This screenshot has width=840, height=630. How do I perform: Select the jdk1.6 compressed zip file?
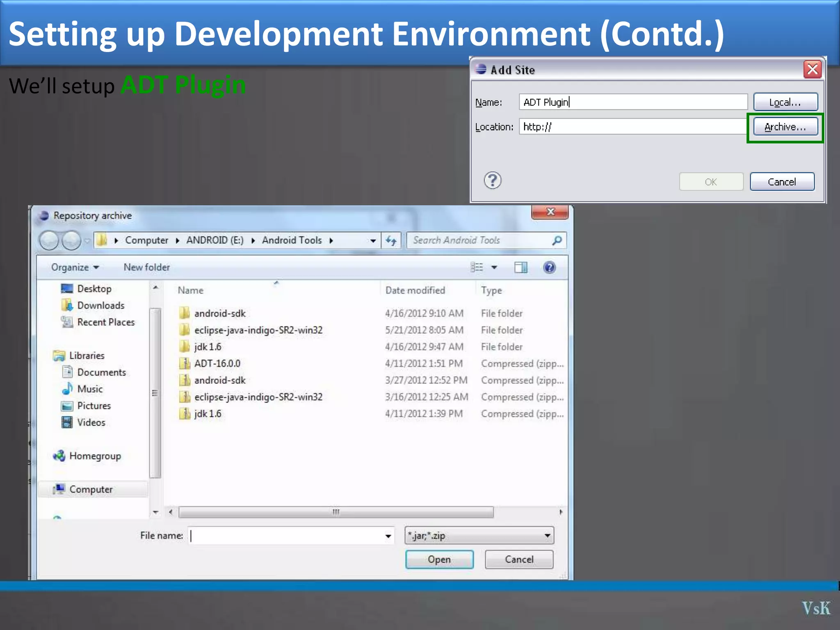coord(207,414)
